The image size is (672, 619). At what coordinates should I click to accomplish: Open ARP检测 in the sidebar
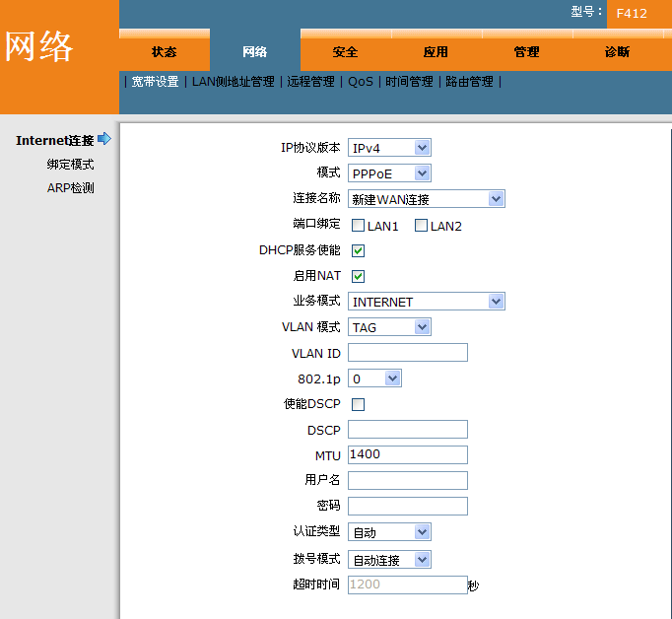70,187
